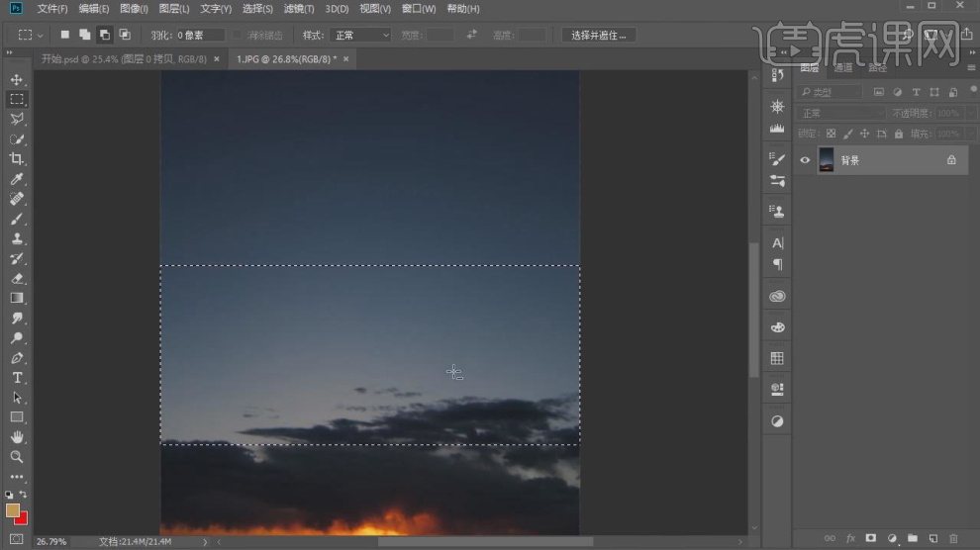Click the create new layer icon
Image resolution: width=980 pixels, height=550 pixels.
(x=932, y=538)
